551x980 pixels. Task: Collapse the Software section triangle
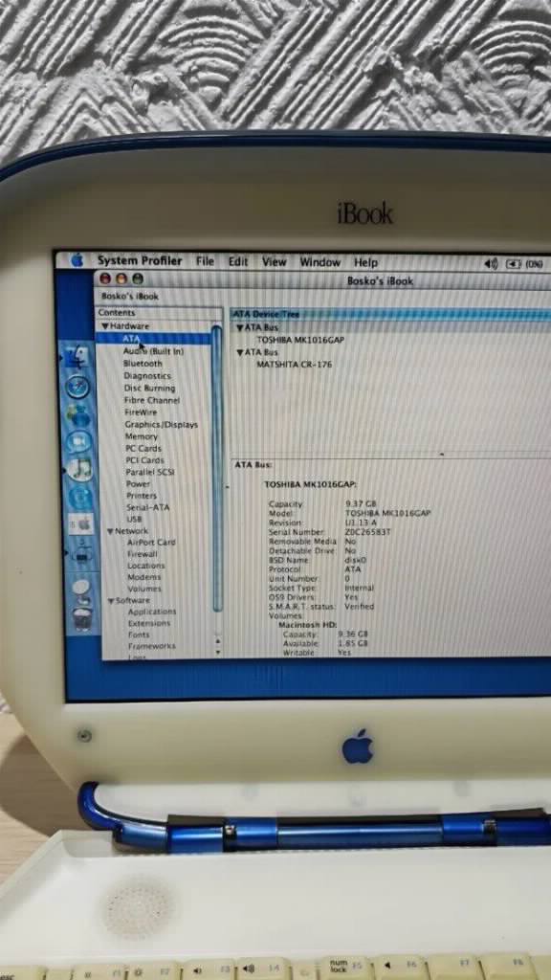pos(111,601)
